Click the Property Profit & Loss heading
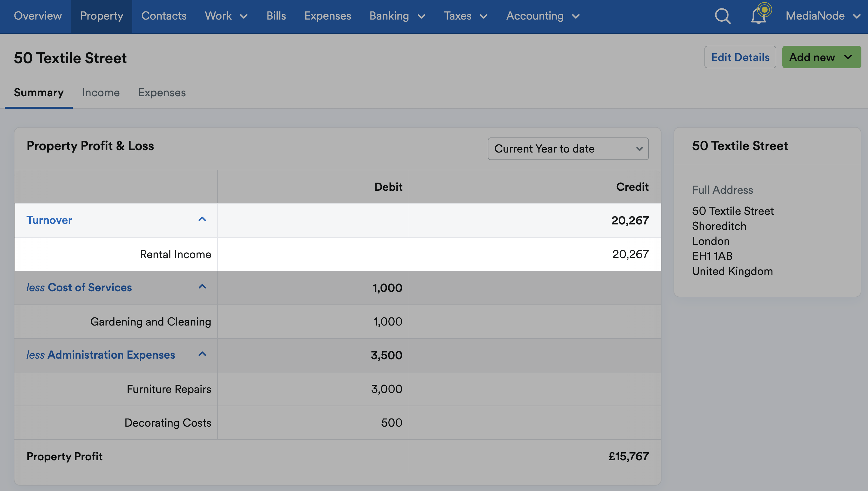Viewport: 868px width, 491px height. [x=90, y=146]
